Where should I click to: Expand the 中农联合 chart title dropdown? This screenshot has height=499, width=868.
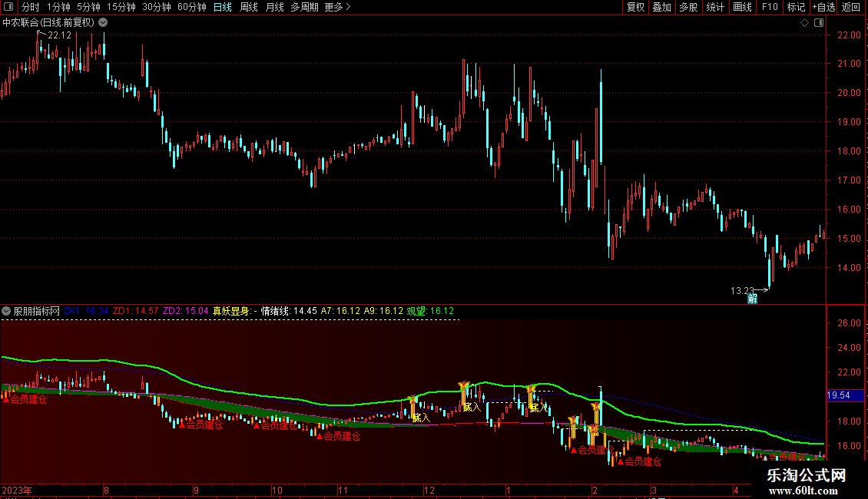[103, 23]
